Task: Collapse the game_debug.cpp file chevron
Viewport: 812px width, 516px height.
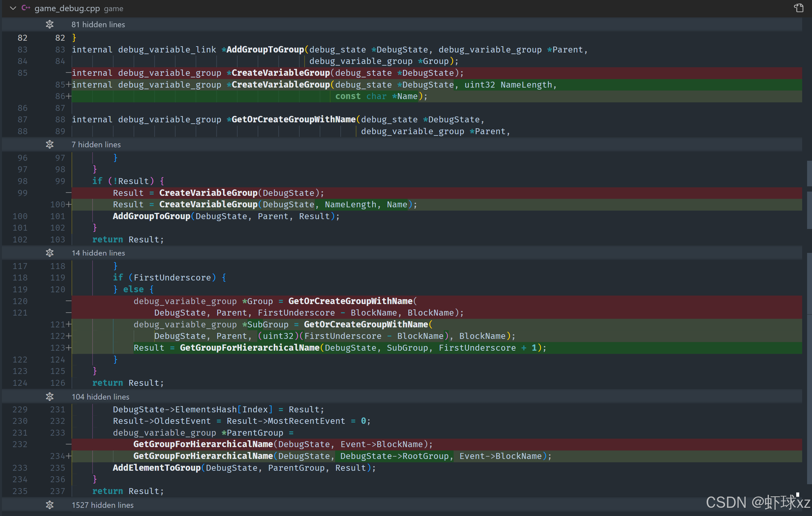Action: pos(13,8)
